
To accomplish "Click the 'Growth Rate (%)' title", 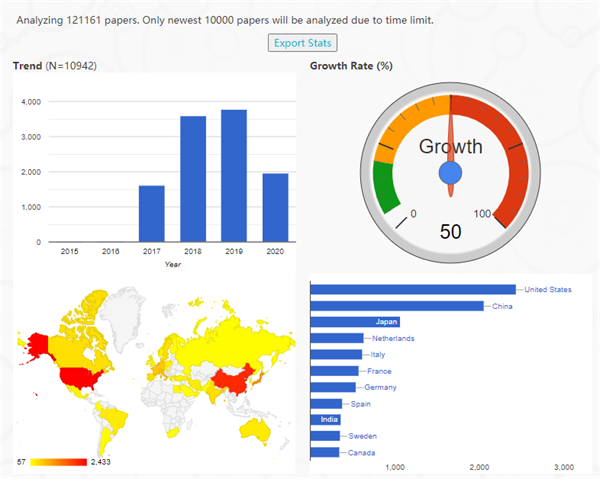I will tap(351, 66).
